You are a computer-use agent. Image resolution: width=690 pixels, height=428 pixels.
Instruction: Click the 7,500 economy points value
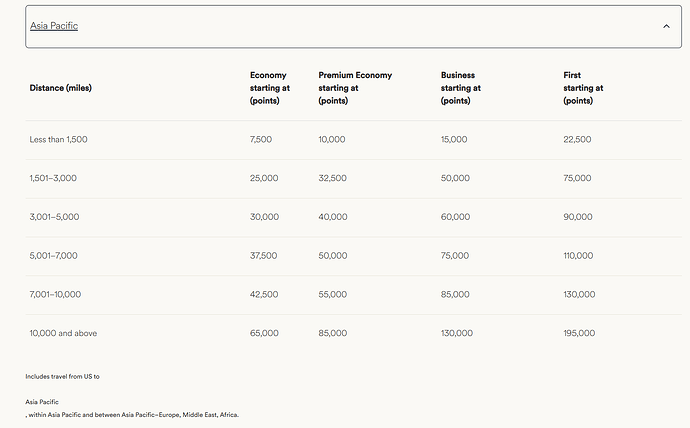tap(261, 139)
